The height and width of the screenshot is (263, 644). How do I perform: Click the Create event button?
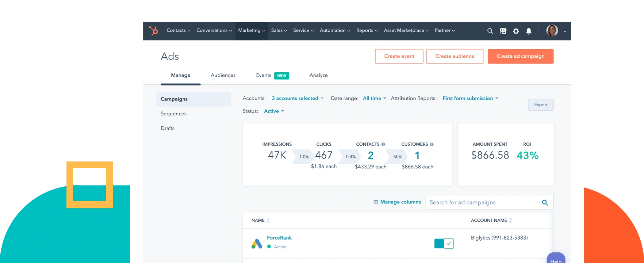[399, 56]
